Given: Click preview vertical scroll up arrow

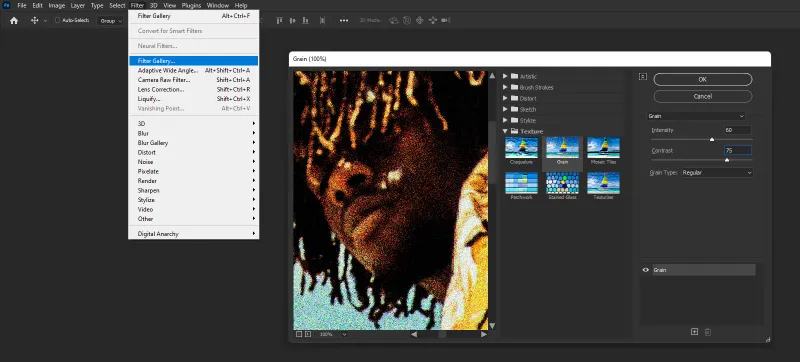Looking at the screenshot, I should [492, 75].
